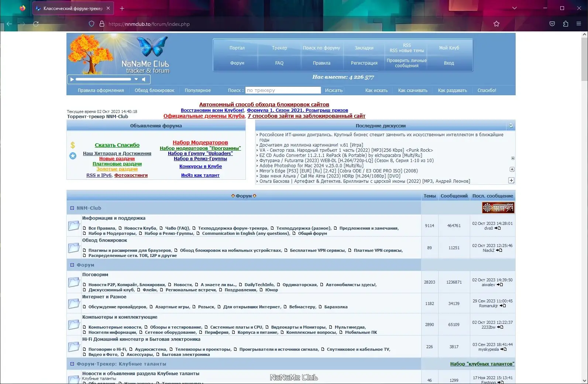Open the Трекер menu item

tap(279, 48)
